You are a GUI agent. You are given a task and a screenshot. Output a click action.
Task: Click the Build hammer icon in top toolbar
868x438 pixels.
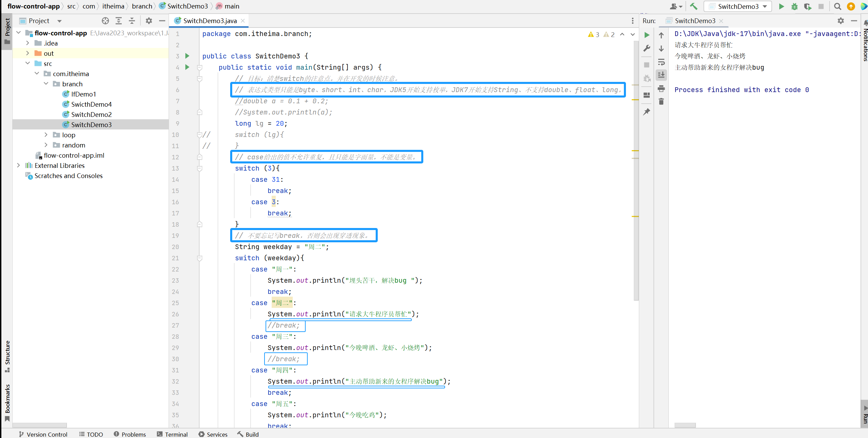pos(694,6)
